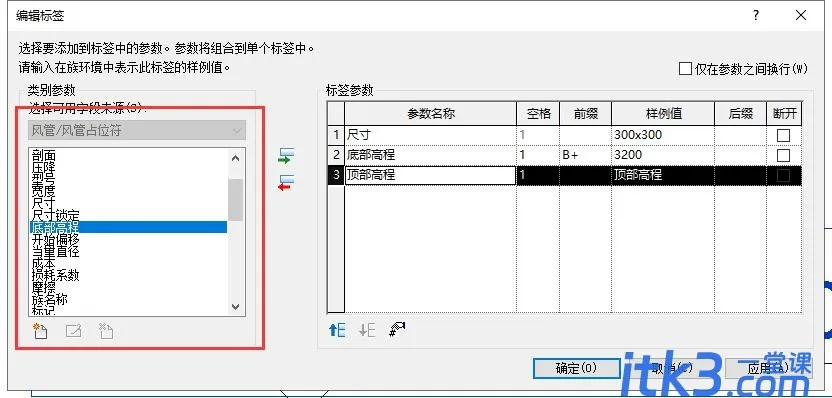
Task: Click the 尺寸 parameter name cell in the table
Action: (x=430, y=135)
